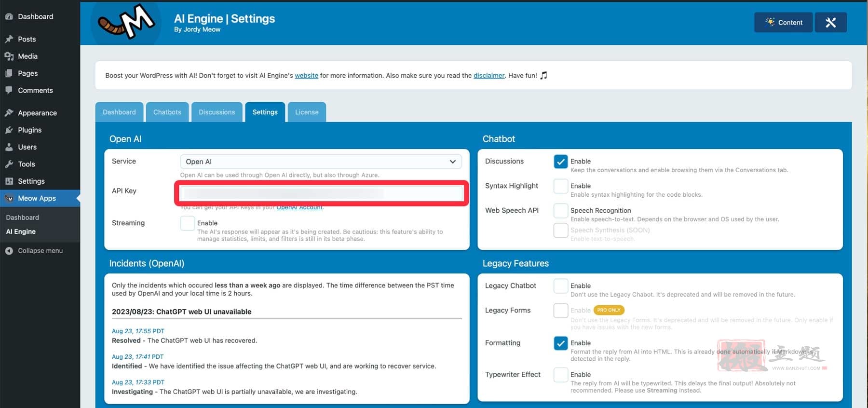Screen dimensions: 868x408
Task: Click Collapse menu in the sidebar
Action: pyautogui.click(x=41, y=251)
